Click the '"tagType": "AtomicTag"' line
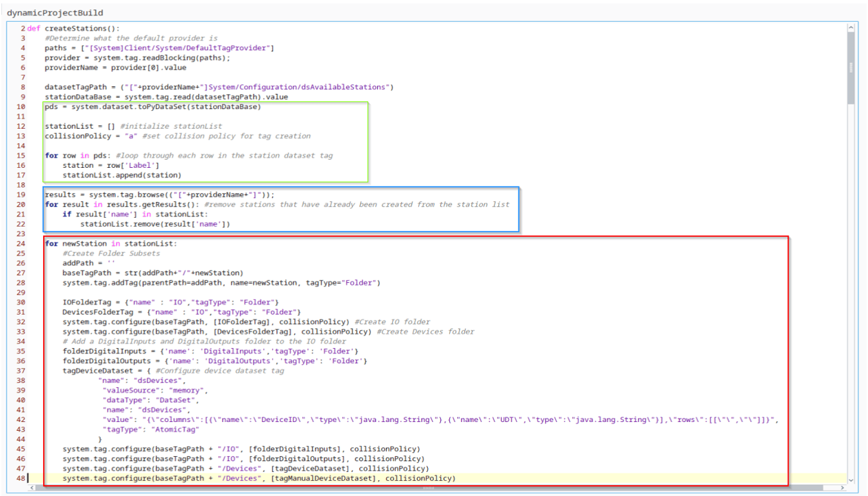 [151, 429]
